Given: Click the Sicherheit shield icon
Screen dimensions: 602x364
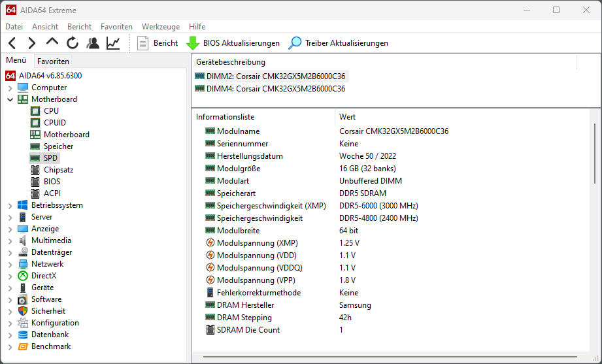Looking at the screenshot, I should pos(23,311).
